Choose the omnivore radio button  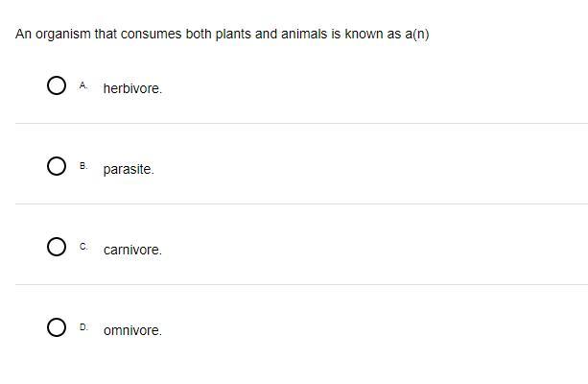(x=57, y=327)
